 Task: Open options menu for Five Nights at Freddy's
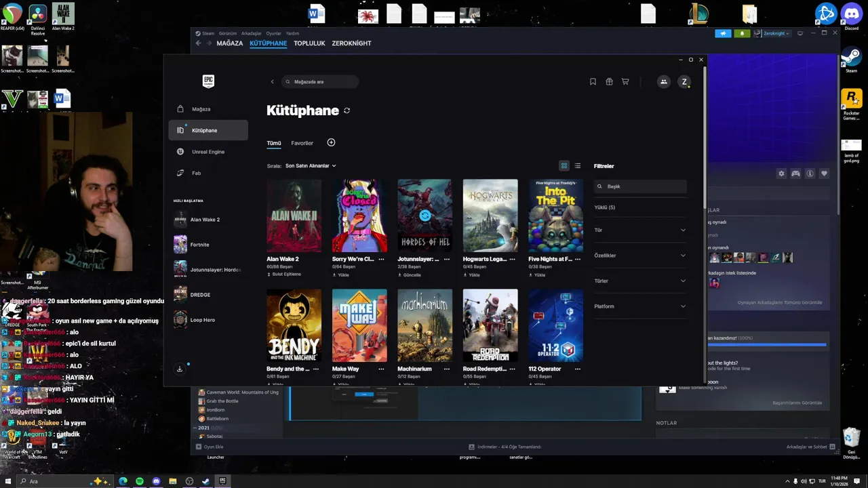[x=577, y=259]
